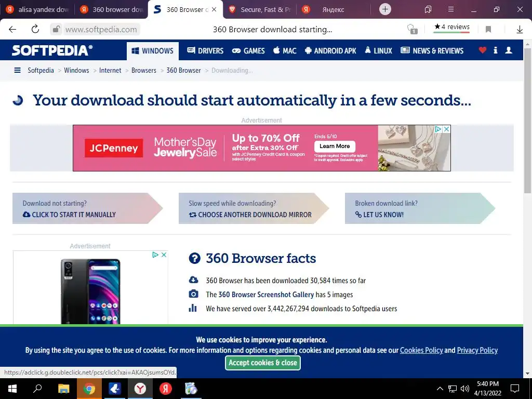Click the network tray icon
Screen dimensions: 532x399
click(x=453, y=389)
